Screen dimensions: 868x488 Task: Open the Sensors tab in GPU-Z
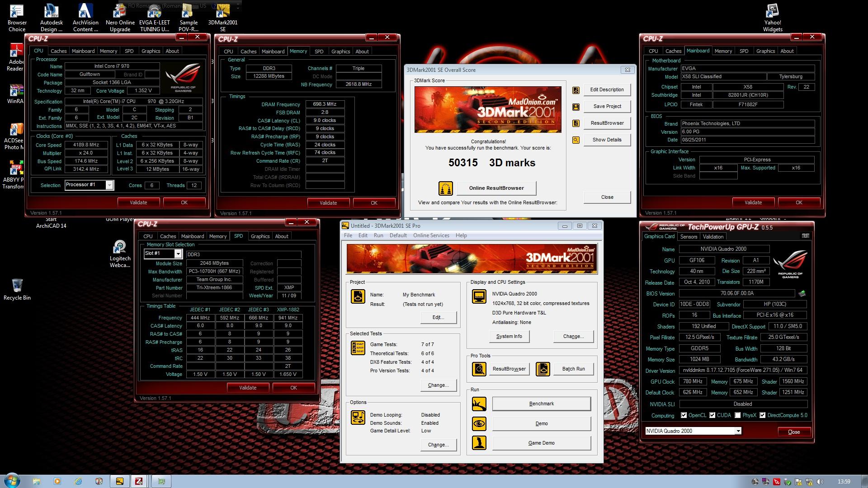(689, 237)
